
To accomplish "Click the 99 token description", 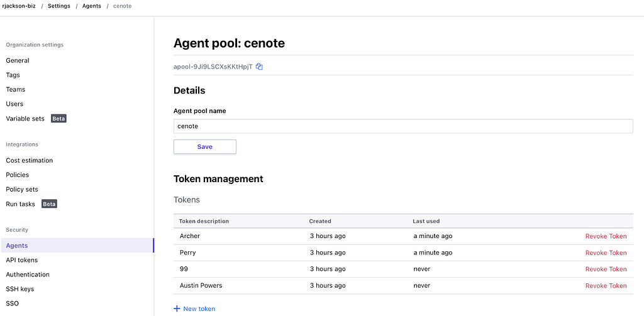I will pyautogui.click(x=184, y=270).
